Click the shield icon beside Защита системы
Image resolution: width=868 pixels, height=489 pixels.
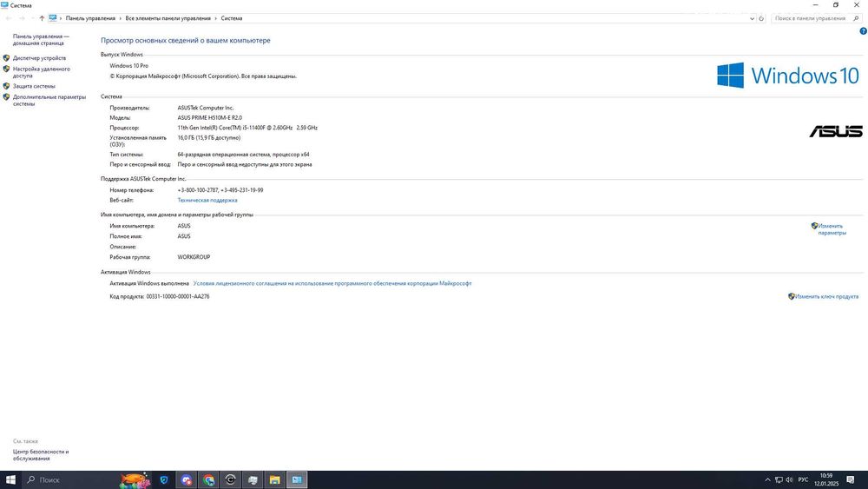click(7, 86)
